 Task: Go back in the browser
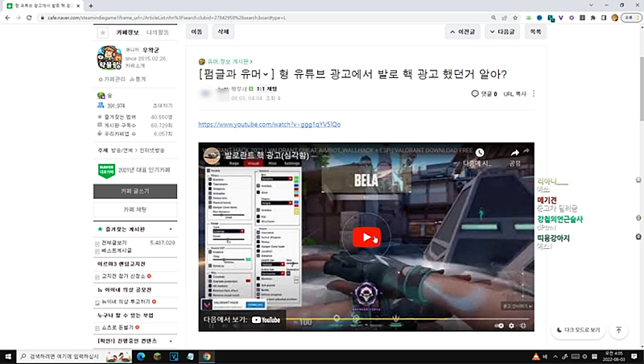pyautogui.click(x=7, y=18)
